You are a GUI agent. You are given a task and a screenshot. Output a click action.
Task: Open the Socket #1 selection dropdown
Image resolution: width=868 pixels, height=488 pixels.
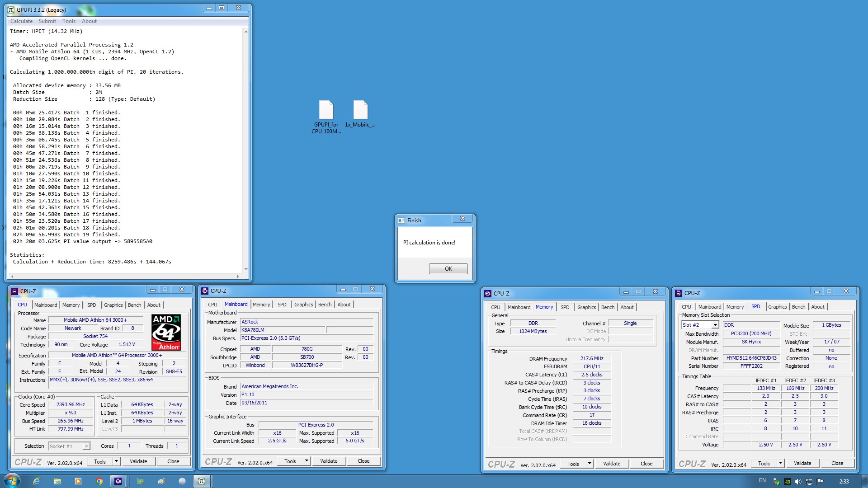tap(86, 446)
